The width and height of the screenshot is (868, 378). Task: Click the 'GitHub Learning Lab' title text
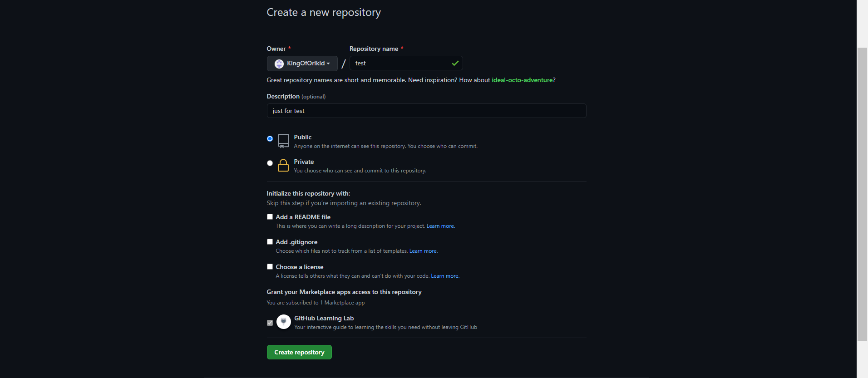click(x=324, y=318)
